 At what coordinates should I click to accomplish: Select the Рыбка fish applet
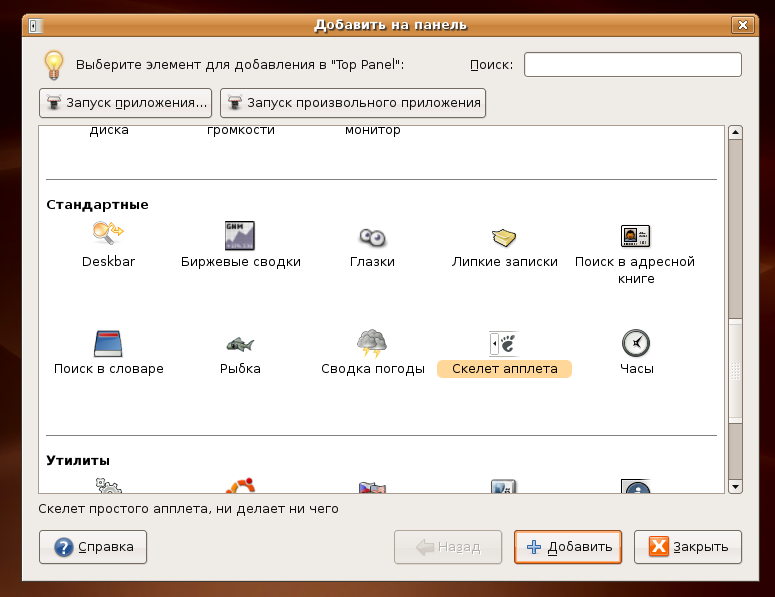pos(240,344)
